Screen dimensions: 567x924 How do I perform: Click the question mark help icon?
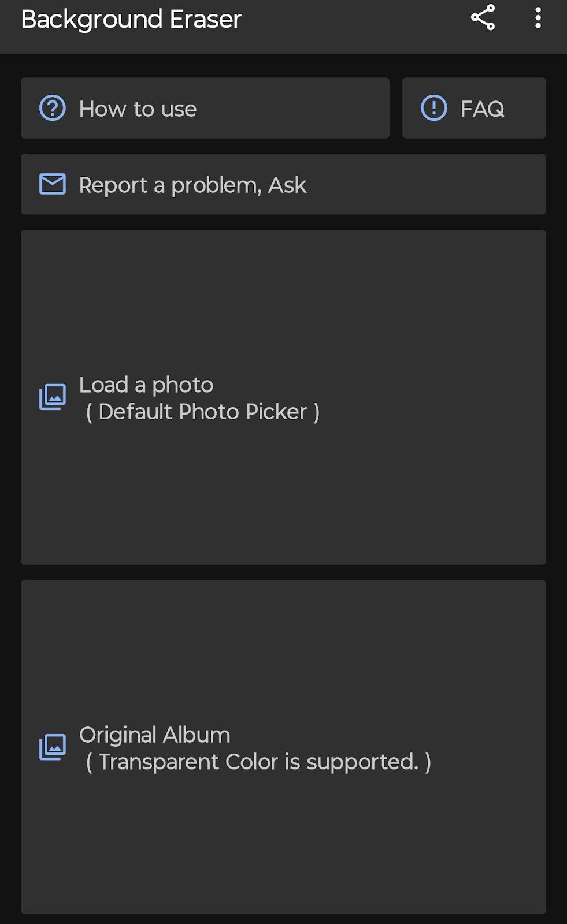pos(52,108)
